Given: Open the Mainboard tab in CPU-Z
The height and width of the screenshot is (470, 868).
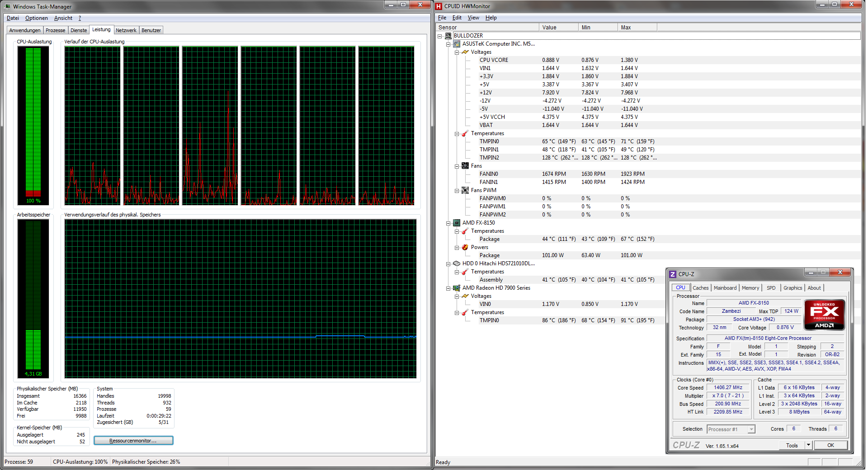Looking at the screenshot, I should 725,288.
